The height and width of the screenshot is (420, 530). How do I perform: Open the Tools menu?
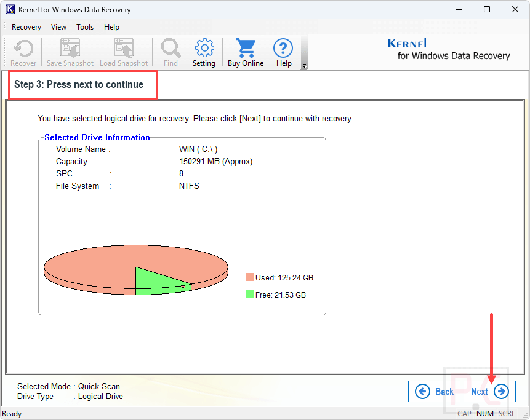pyautogui.click(x=85, y=27)
